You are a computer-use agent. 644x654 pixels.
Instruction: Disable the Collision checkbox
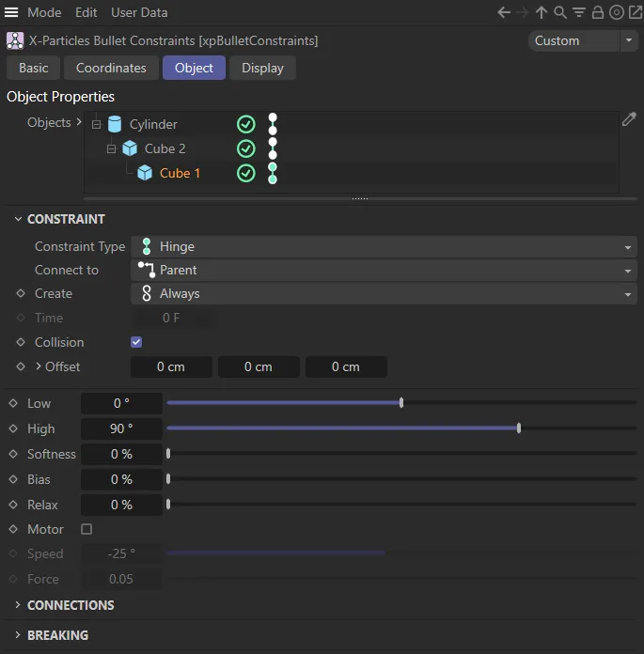(x=136, y=342)
